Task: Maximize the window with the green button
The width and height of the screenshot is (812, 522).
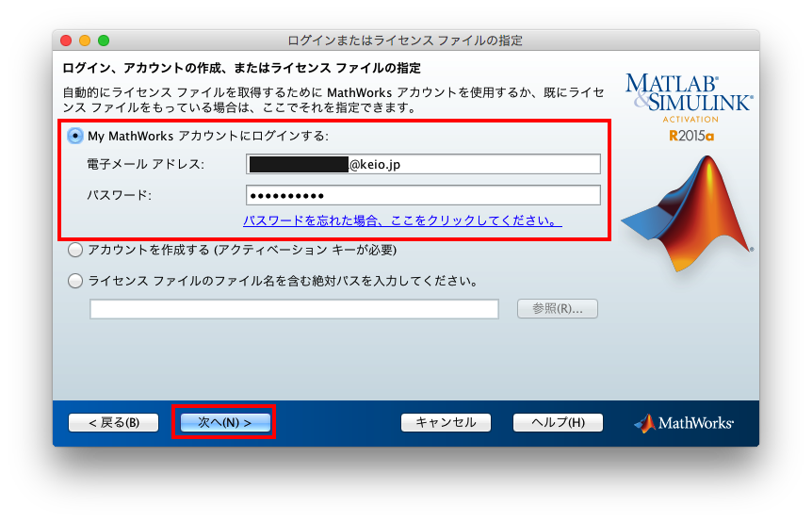Action: pyautogui.click(x=104, y=41)
